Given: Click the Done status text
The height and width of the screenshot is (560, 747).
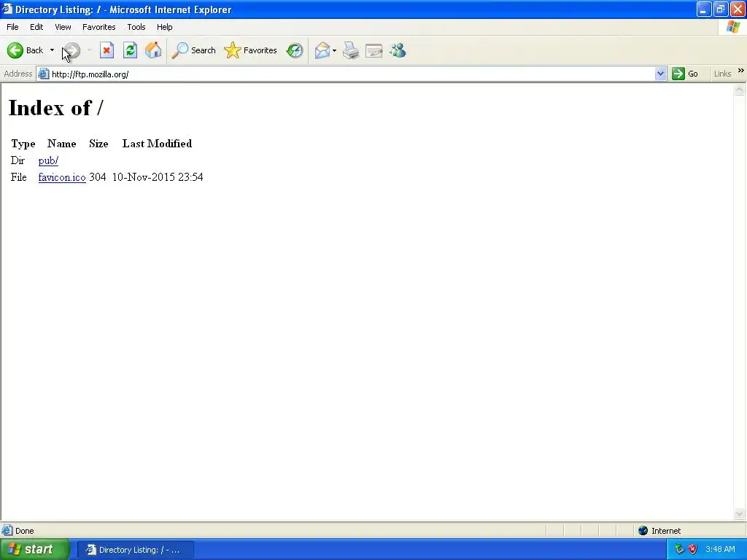Looking at the screenshot, I should pos(24,531).
